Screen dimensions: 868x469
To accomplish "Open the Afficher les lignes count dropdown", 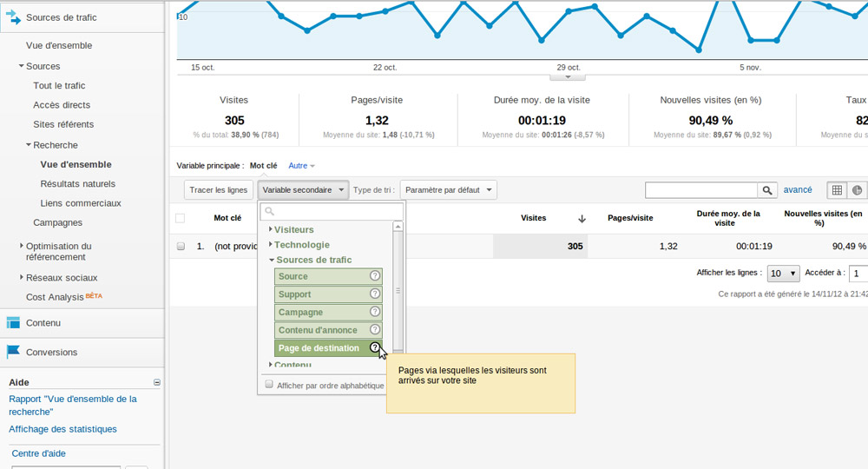I will tap(783, 273).
